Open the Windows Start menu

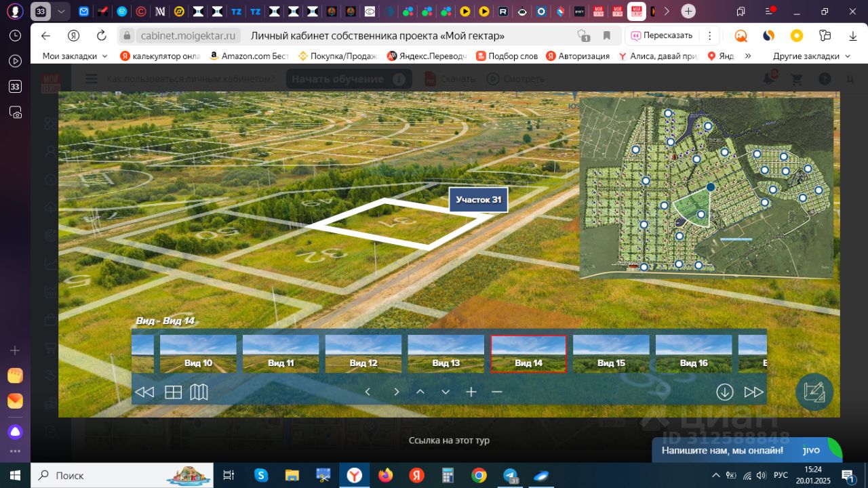[x=15, y=475]
